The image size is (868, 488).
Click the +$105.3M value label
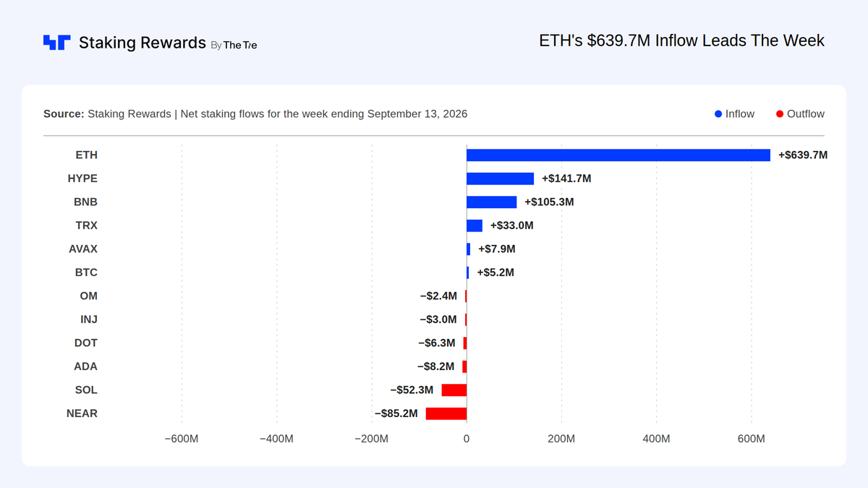tap(549, 202)
